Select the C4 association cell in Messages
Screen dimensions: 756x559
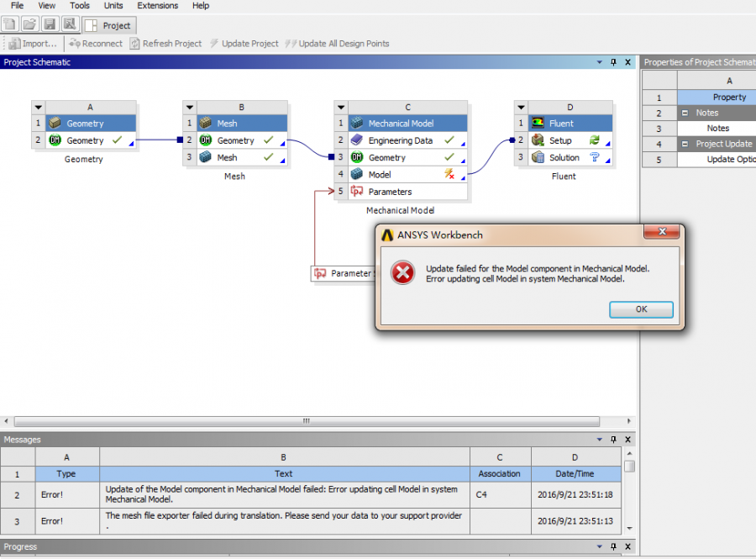point(501,495)
